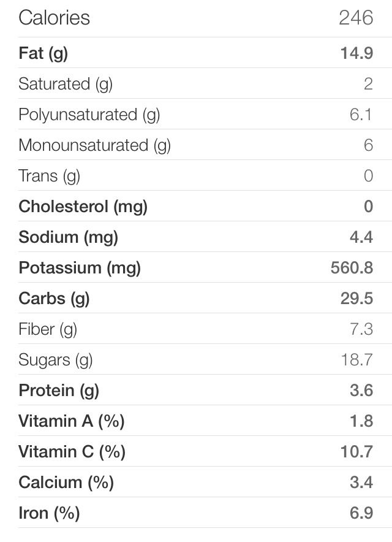Image resolution: width=392 pixels, height=542 pixels.
Task: Select the Cholesterol (mg) row
Action: click(196, 206)
